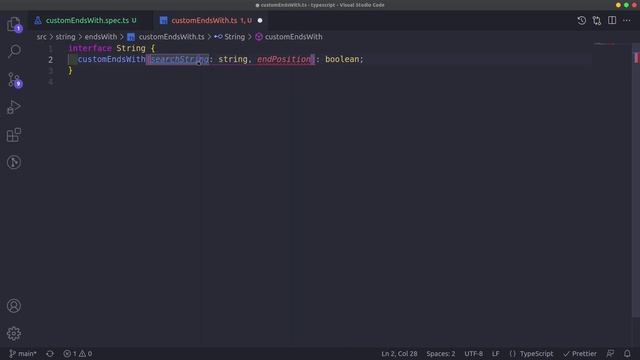This screenshot has height=360, width=640.
Task: Click the open changes compare icon
Action: pos(597,20)
